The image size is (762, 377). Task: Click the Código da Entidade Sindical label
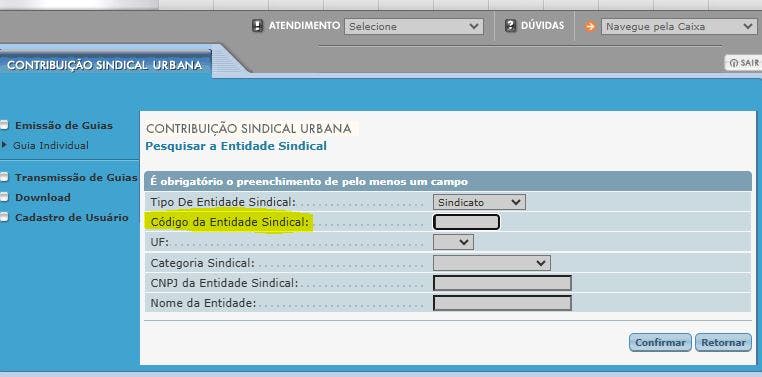click(229, 222)
